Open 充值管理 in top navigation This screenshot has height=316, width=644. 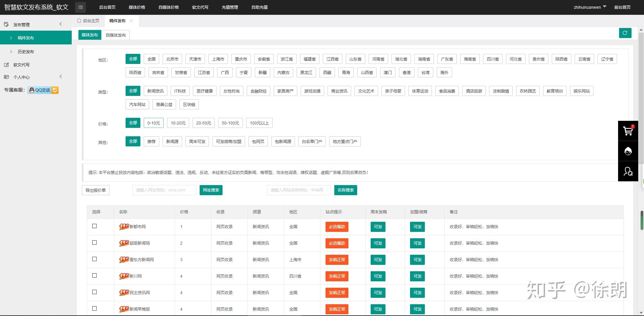230,7
